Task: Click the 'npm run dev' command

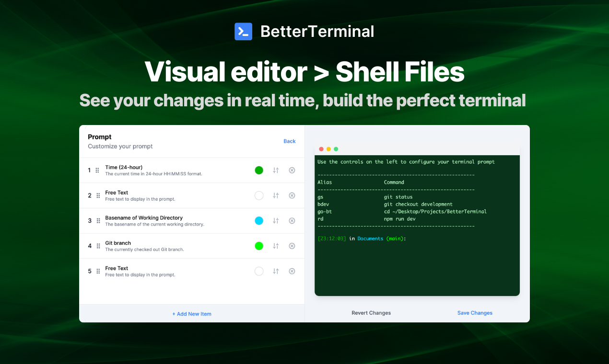Action: coord(400,219)
